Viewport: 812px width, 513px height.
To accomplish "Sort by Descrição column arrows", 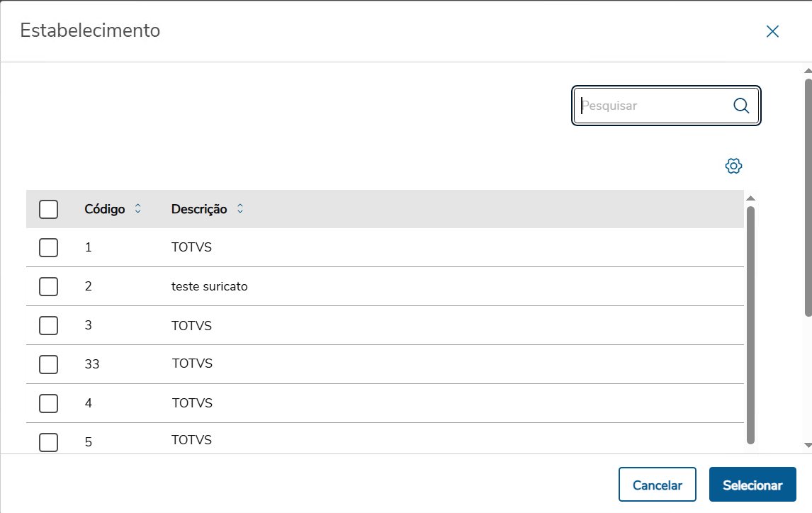I will tap(240, 209).
